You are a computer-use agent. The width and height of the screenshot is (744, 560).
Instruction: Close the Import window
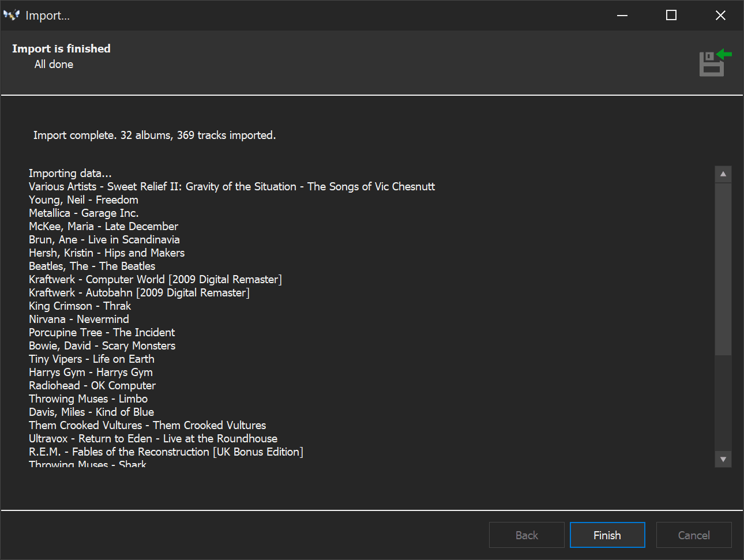click(x=720, y=16)
